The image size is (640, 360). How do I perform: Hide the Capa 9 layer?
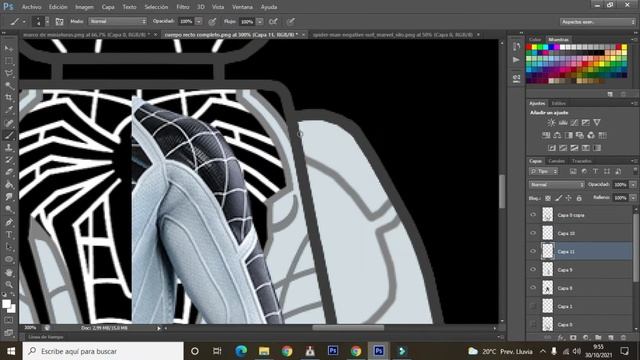[533, 269]
